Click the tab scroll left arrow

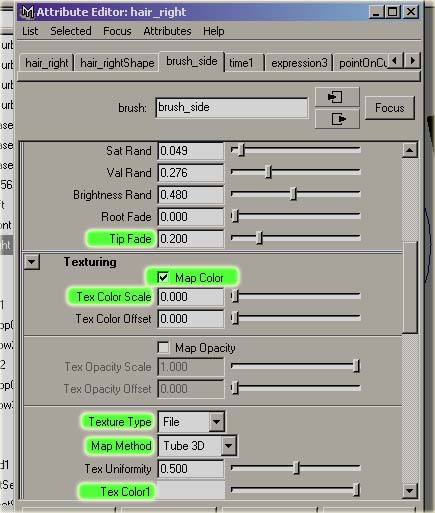click(395, 61)
